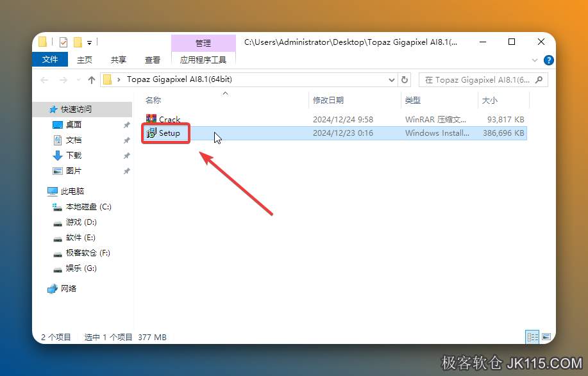
Task: Click the new folder icon in quick access toolbar
Action: pyautogui.click(x=78, y=42)
